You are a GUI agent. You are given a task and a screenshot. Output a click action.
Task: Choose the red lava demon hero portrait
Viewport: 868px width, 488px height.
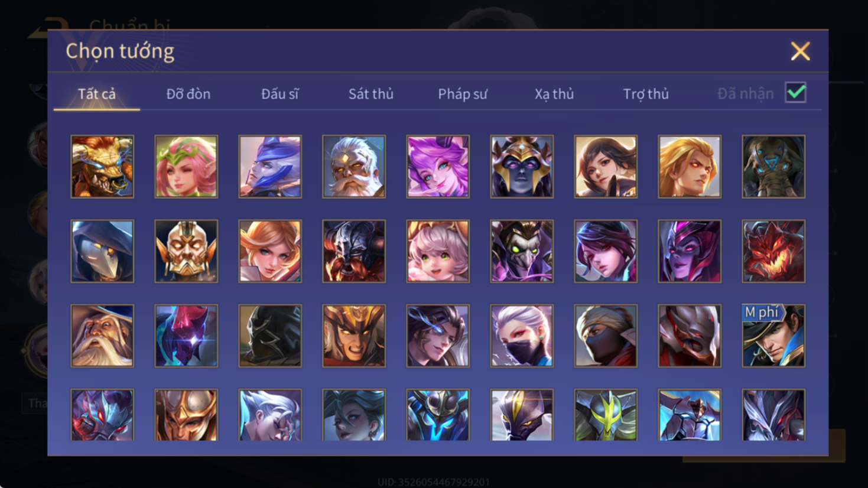[773, 251]
